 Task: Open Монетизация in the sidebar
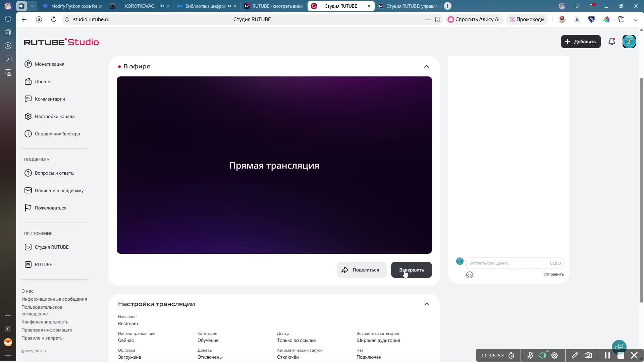click(x=49, y=64)
